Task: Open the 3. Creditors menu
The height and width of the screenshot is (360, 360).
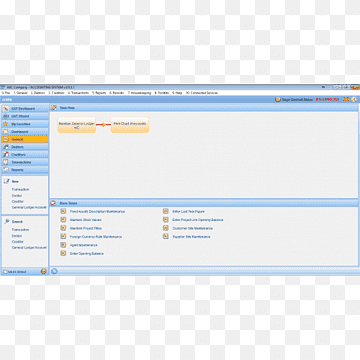Action: 56,93
